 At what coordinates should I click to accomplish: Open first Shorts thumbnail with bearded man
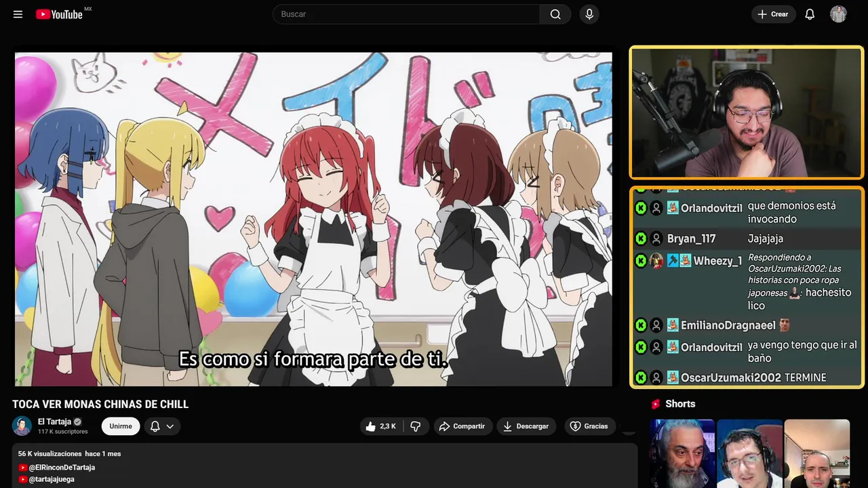[682, 453]
